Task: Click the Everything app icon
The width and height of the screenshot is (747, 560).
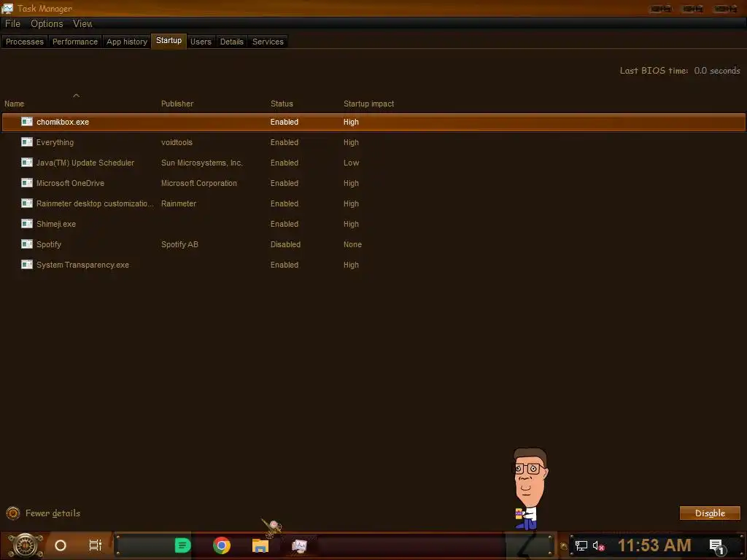Action: tap(27, 142)
